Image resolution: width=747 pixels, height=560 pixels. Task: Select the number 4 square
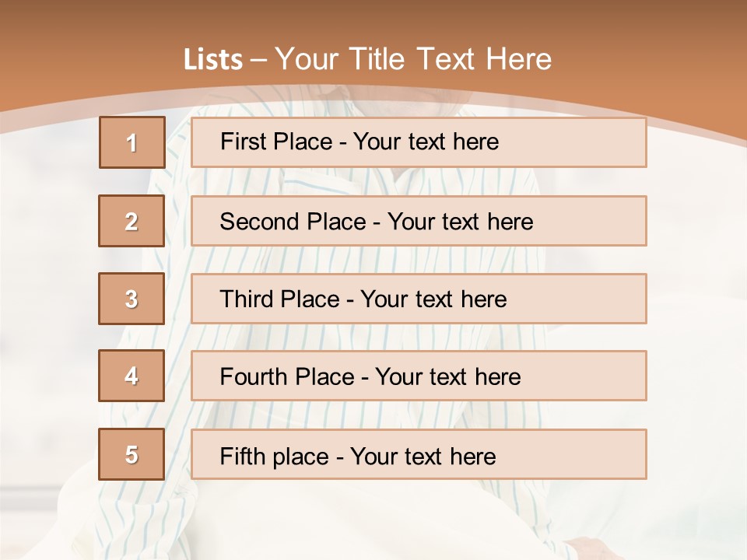pyautogui.click(x=132, y=376)
